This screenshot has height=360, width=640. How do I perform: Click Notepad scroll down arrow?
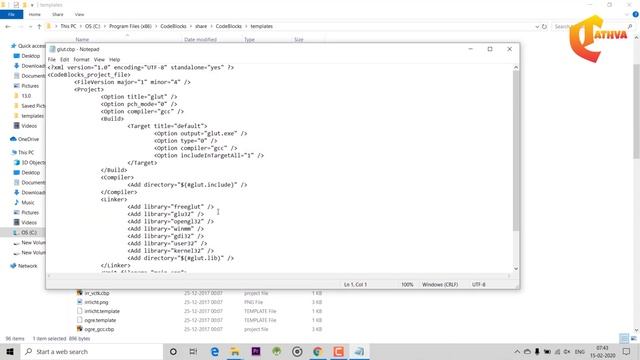516,269
